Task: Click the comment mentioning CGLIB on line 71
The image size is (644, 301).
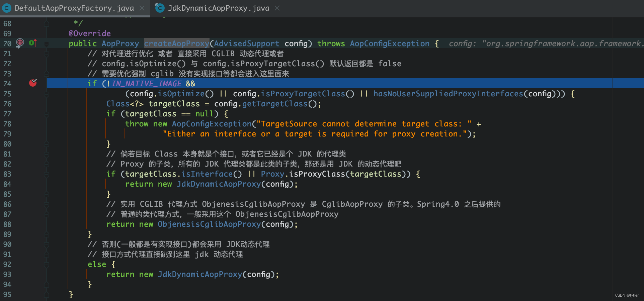Action: click(x=186, y=54)
